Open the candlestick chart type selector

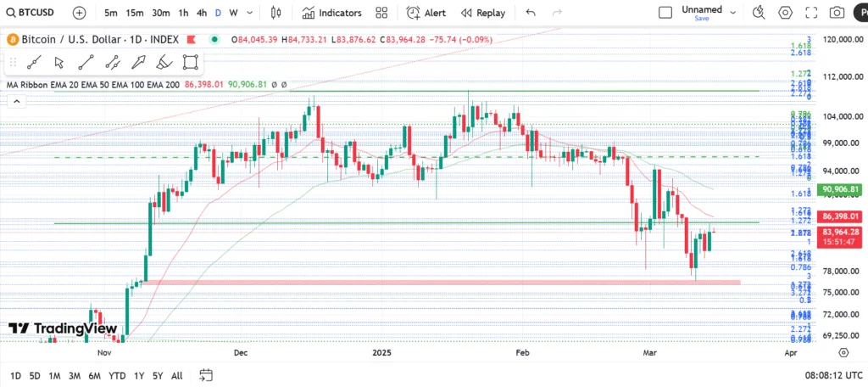(x=276, y=13)
